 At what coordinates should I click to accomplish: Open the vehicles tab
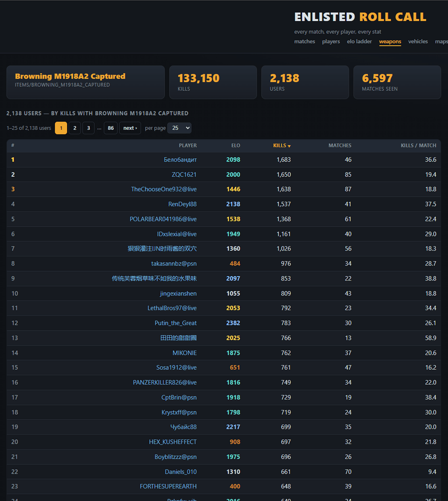417,42
